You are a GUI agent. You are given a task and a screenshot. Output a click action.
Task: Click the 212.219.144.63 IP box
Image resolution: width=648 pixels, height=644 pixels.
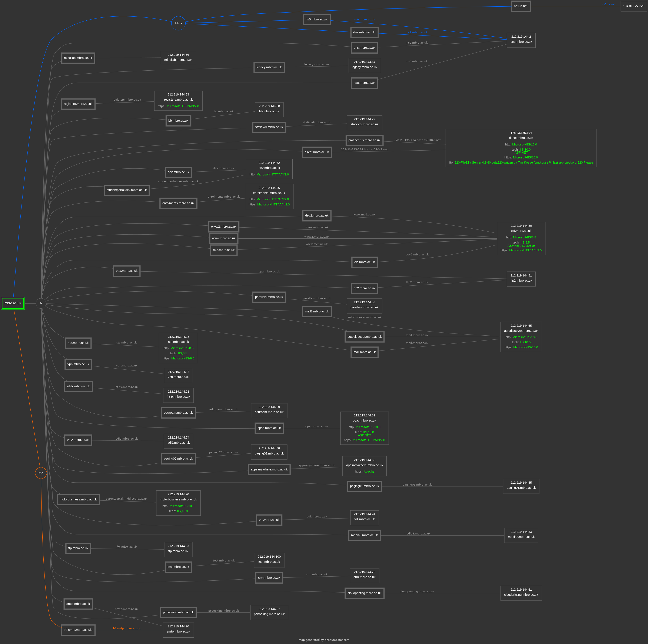coord(178,101)
